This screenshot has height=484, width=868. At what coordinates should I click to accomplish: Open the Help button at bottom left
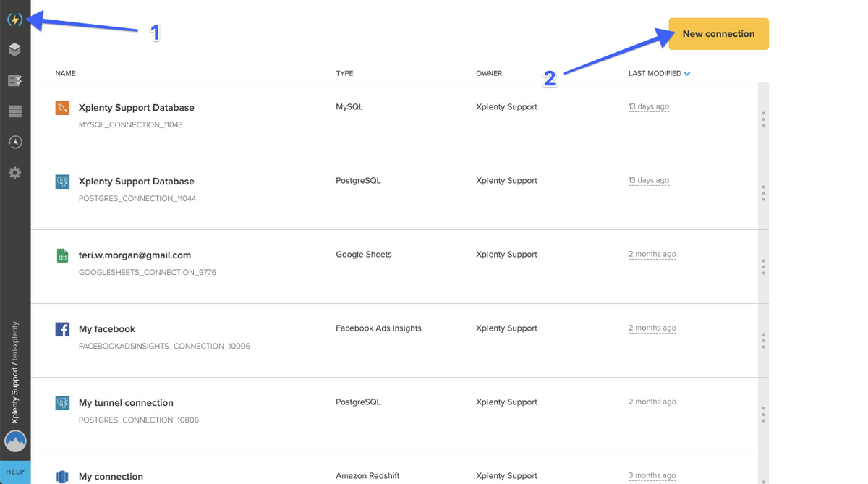click(x=15, y=472)
